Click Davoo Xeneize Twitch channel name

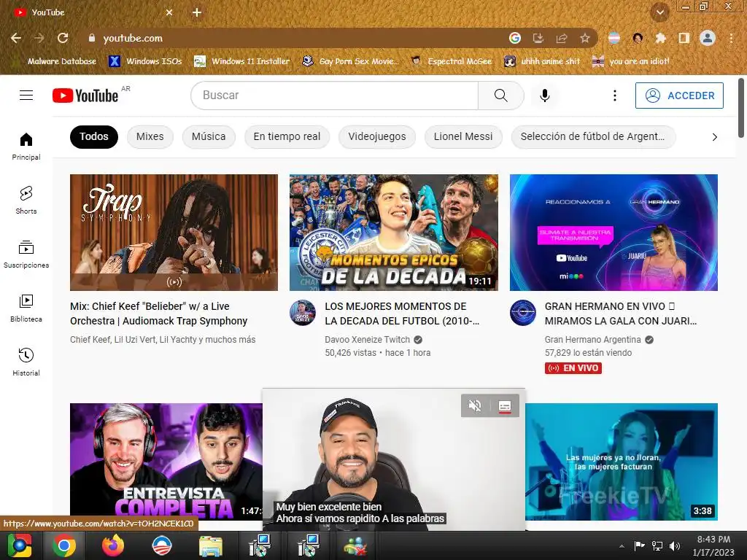coord(368,340)
